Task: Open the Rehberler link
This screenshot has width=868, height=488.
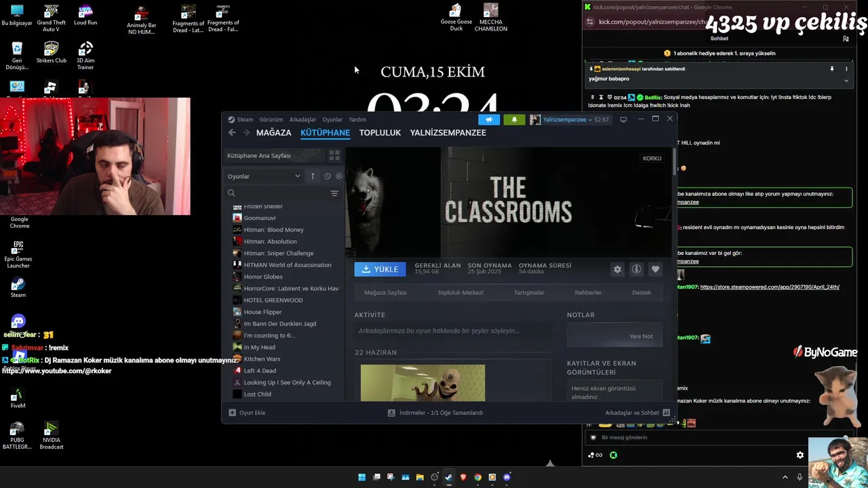Action: click(588, 293)
